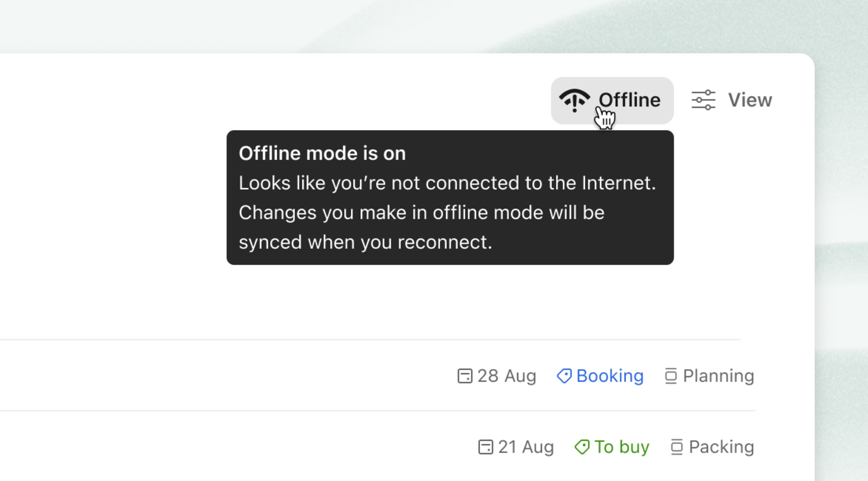Click the green tag icon before To buy
This screenshot has height=481, width=868.
tap(582, 447)
